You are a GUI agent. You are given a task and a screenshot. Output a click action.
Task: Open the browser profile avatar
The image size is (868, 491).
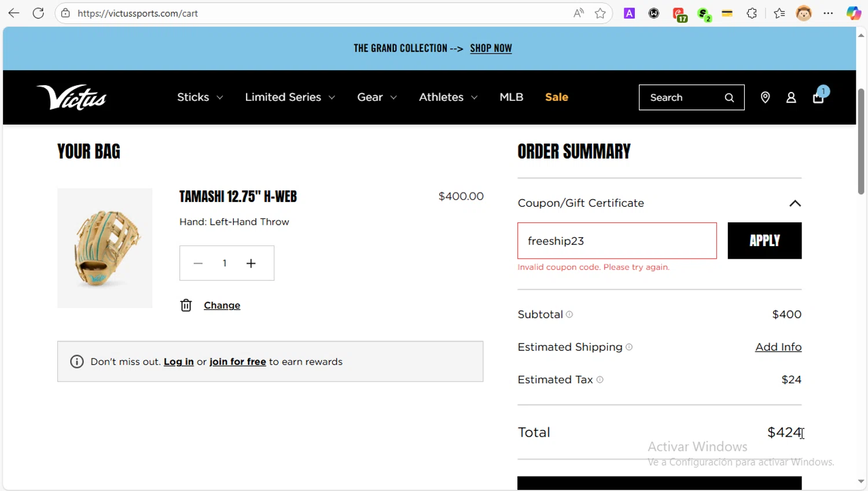tap(804, 13)
